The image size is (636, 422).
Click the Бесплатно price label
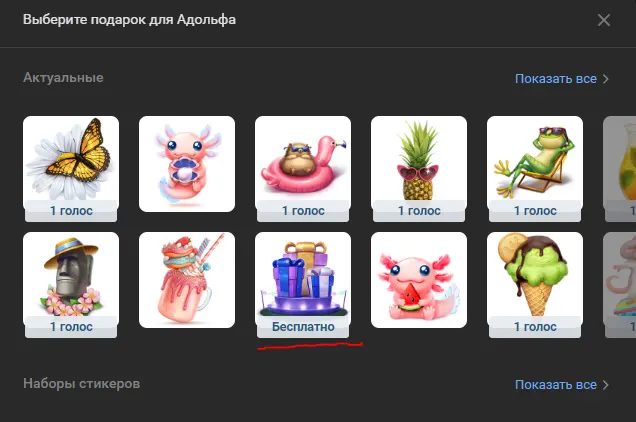[303, 327]
